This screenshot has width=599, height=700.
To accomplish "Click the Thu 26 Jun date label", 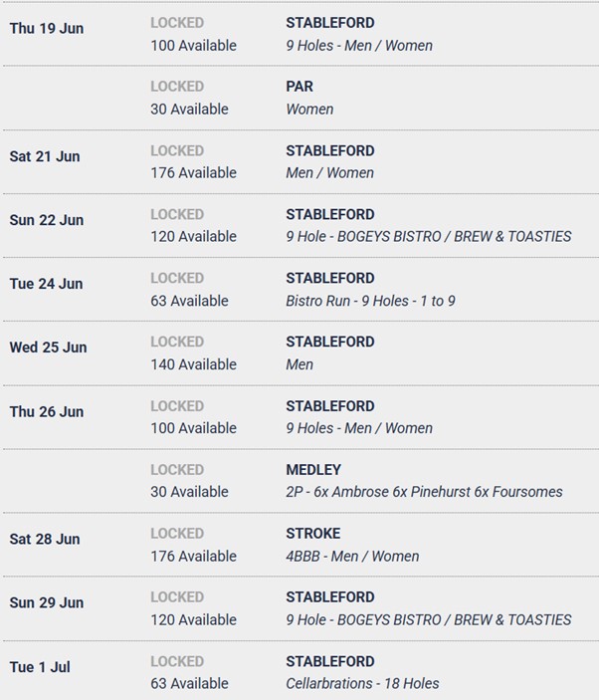I will click(x=47, y=411).
